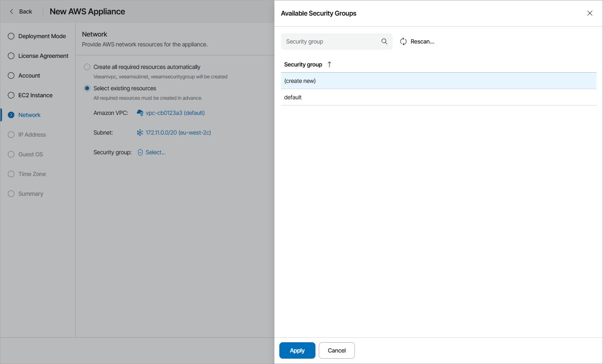The image size is (603, 364).
Task: Click the Back arrow icon
Action: pyautogui.click(x=12, y=11)
